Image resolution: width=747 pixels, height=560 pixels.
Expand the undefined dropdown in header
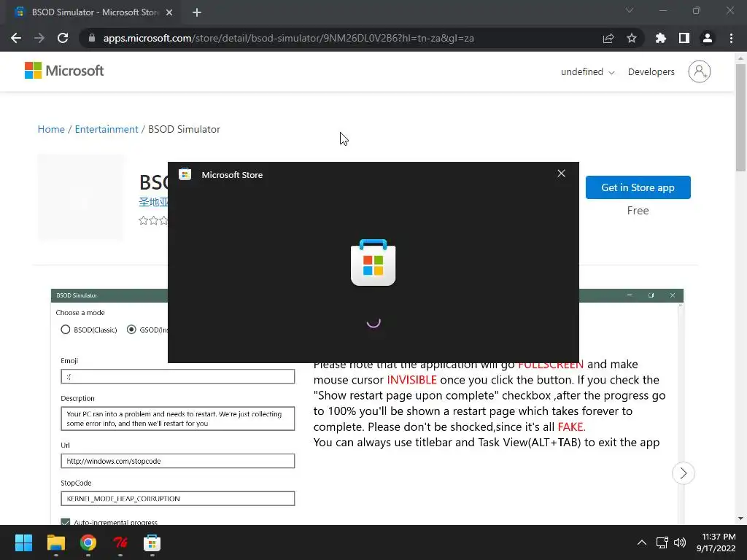[587, 72]
